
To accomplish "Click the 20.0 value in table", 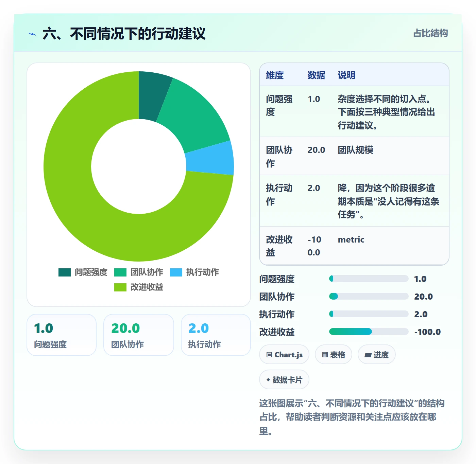I will pyautogui.click(x=316, y=150).
